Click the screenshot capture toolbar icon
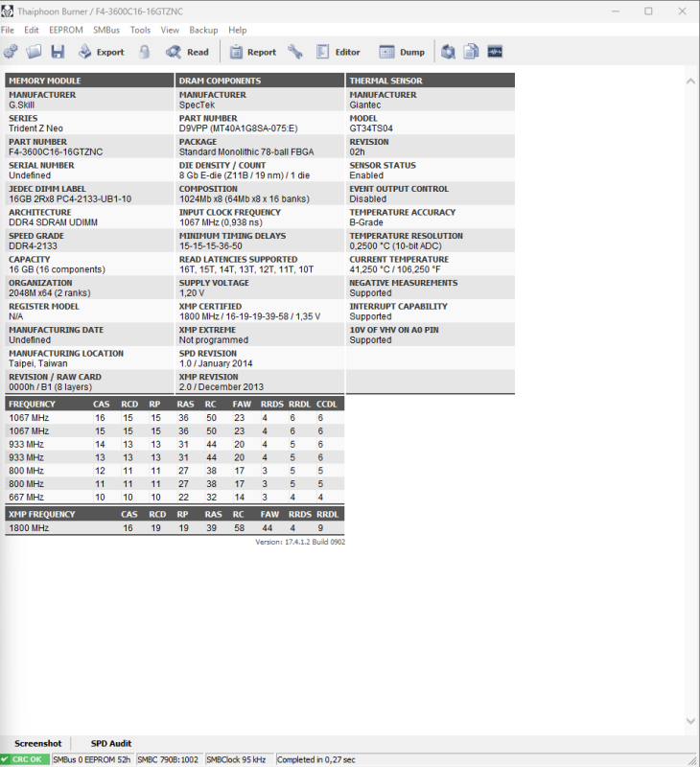The width and height of the screenshot is (700, 767). pyautogui.click(x=448, y=52)
